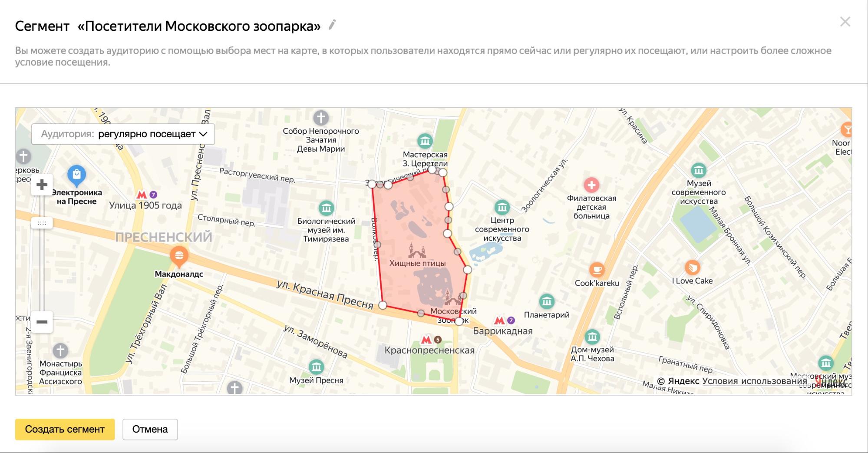Click ул. Заморёнова street label
Viewport: 868px width, 453px height.
click(316, 341)
